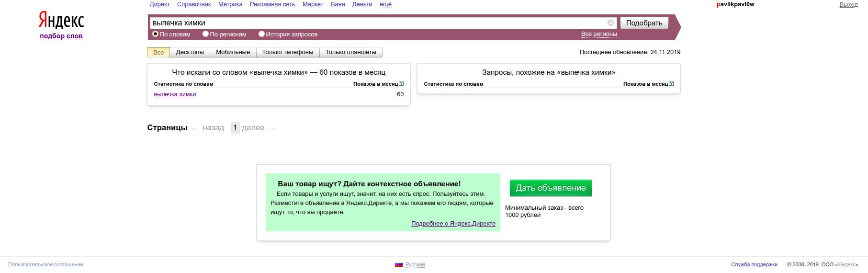868x273 pixels.
Task: Expand the ещё menu in the top links
Action: tap(385, 4)
